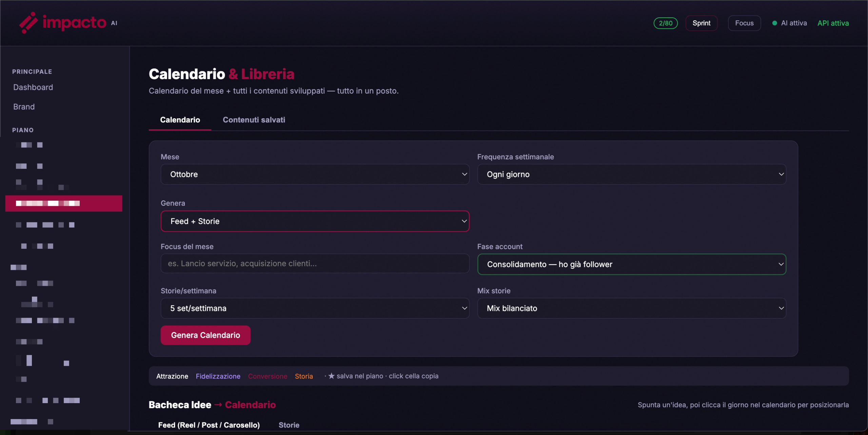Click the Fidelizzazione legend color label
The width and height of the screenshot is (868, 435).
point(218,376)
